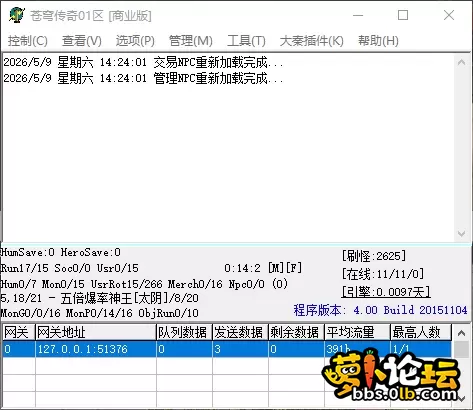This screenshot has width=473, height=410.
Task: Open the 帮助(H) menu
Action: pyautogui.click(x=378, y=41)
